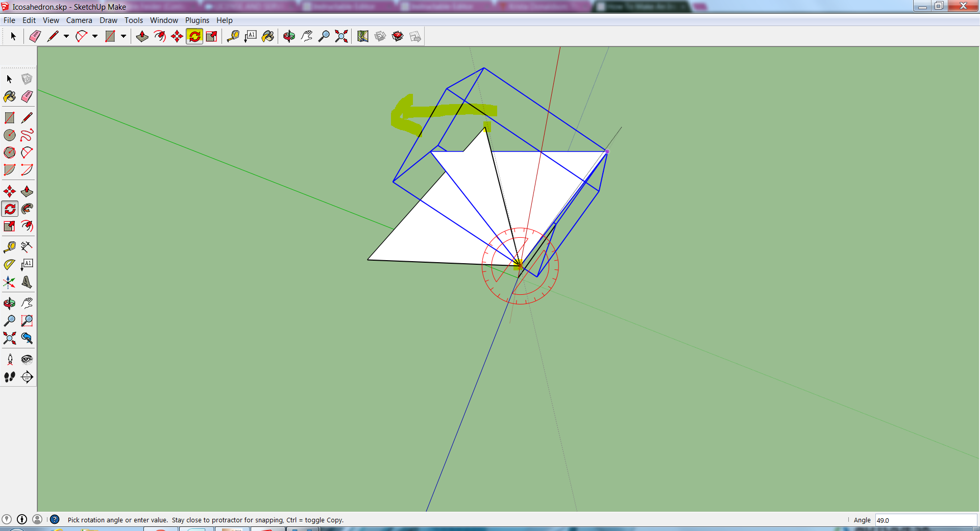Select the Scale tool in top toolbar

[212, 36]
